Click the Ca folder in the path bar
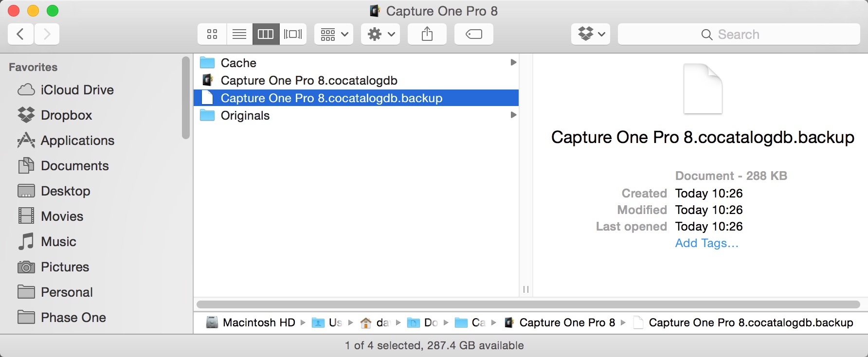The height and width of the screenshot is (357, 868). [x=470, y=322]
